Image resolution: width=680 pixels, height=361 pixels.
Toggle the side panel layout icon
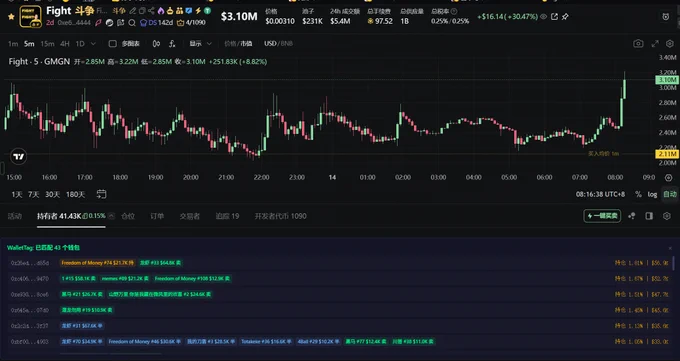tap(649, 216)
